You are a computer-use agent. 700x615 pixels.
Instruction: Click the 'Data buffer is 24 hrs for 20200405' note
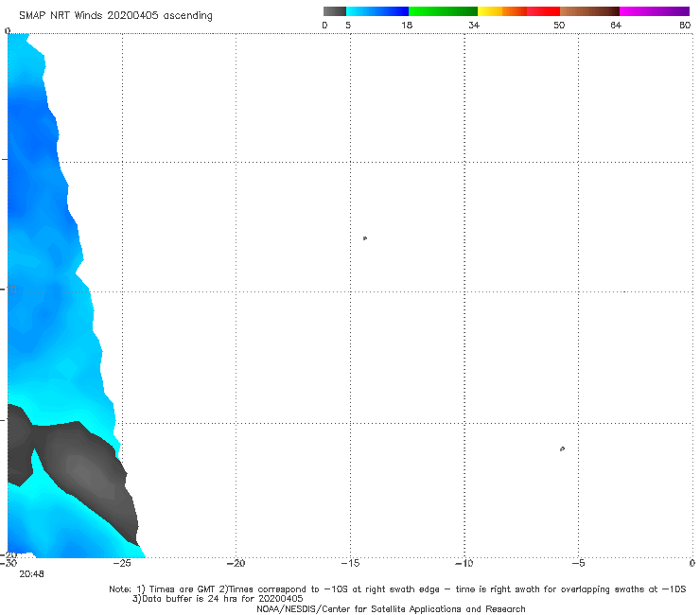(218, 599)
